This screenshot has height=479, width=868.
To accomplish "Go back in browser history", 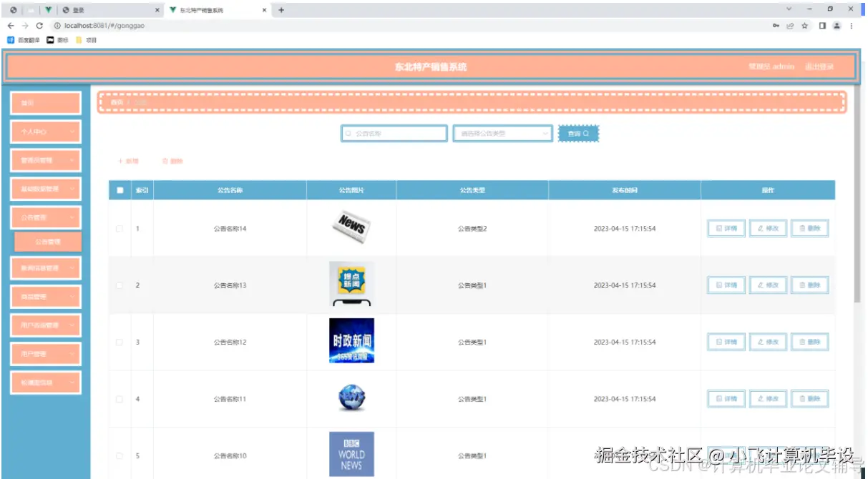I will [x=11, y=26].
